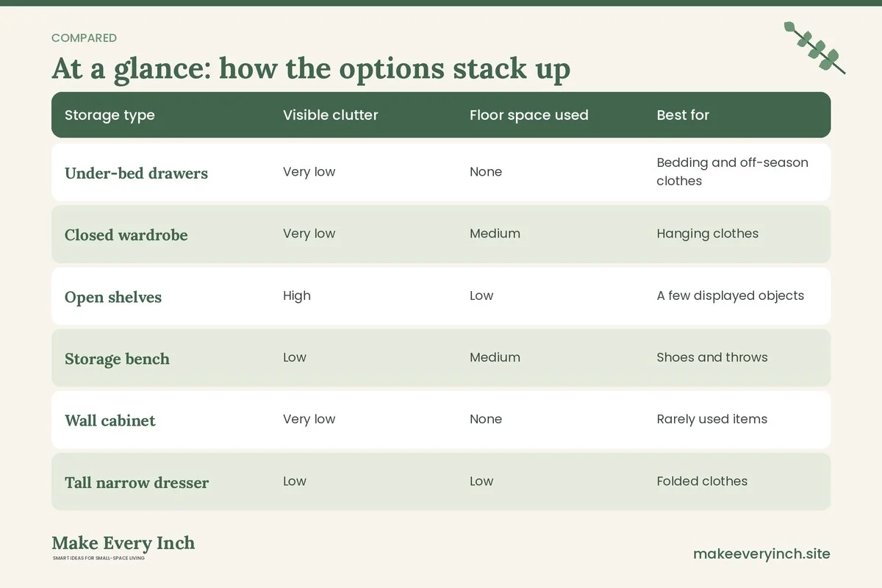Click the 'Floor space used' column header
The height and width of the screenshot is (588, 882).
[x=529, y=115]
